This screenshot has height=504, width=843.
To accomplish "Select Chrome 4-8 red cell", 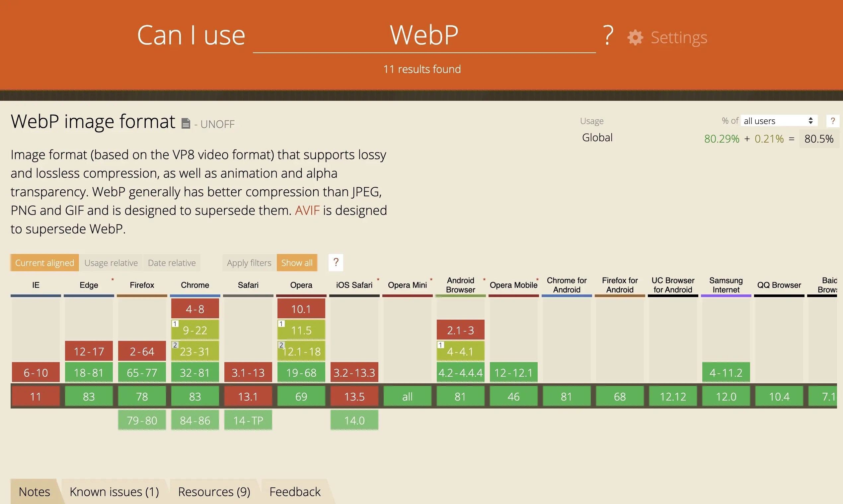I will 195,309.
